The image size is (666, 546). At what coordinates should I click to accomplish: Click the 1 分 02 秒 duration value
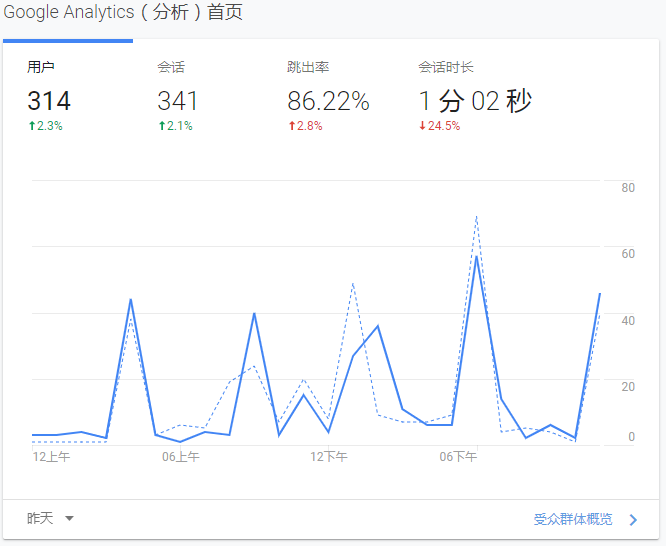475,101
